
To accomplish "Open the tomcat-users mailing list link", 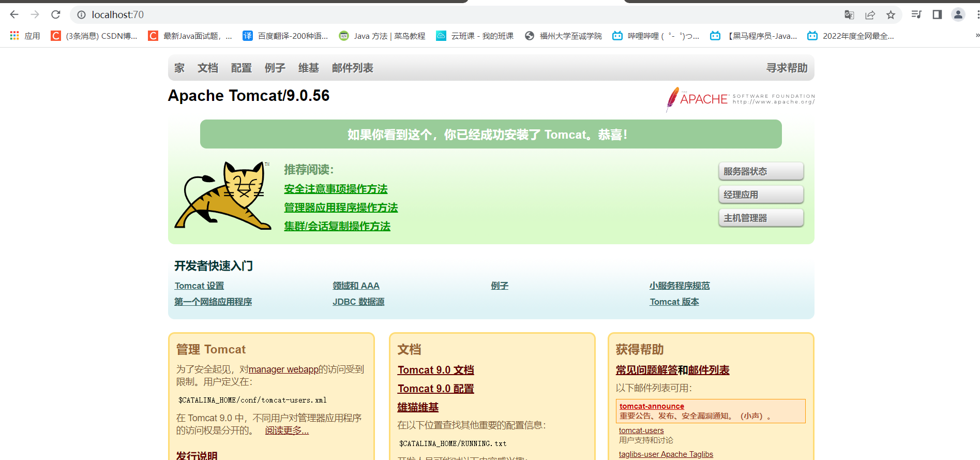I will pos(641,431).
